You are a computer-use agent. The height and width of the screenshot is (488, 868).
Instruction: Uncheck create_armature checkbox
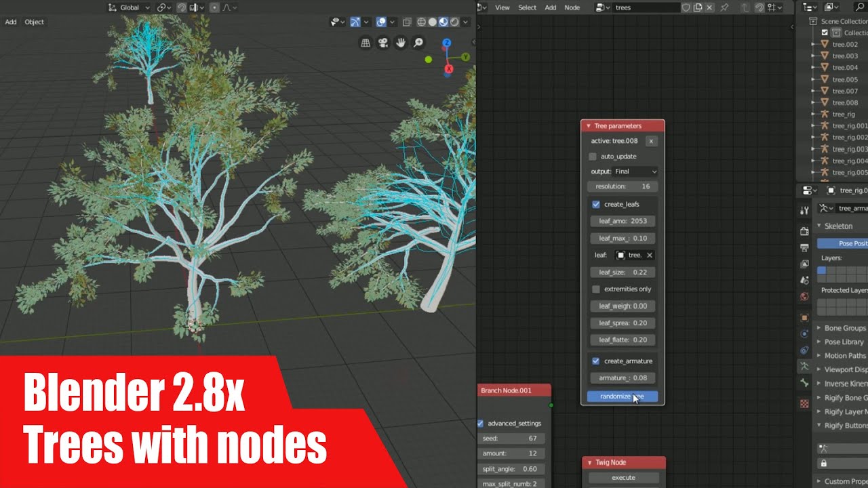pos(596,361)
